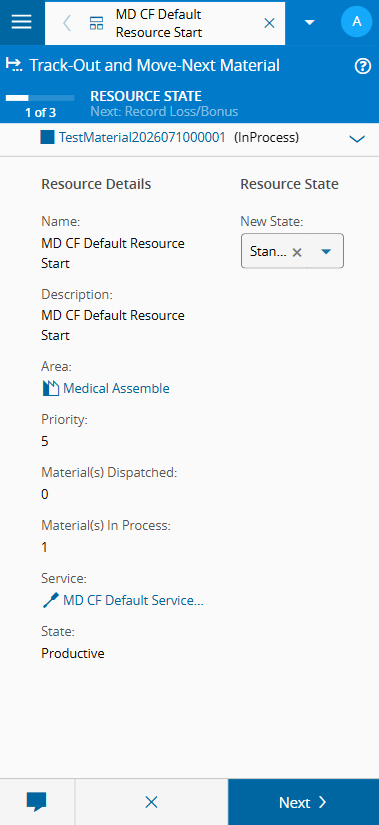Open the hamburger navigation menu

click(x=22, y=22)
